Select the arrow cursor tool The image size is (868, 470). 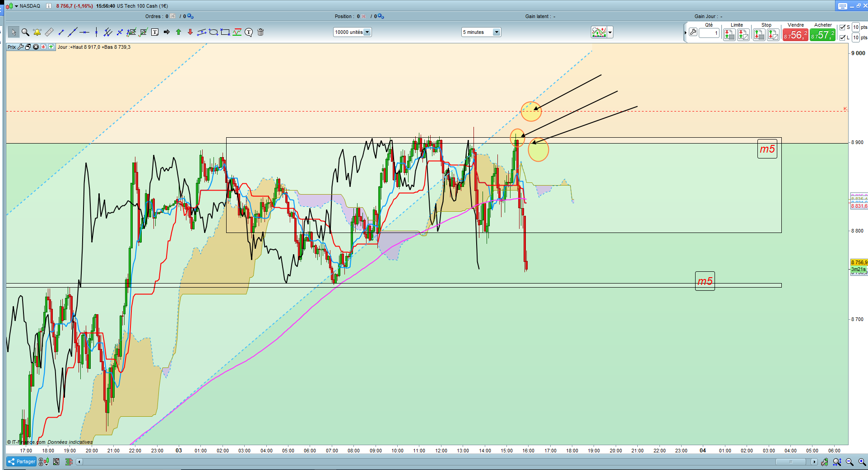[x=14, y=32]
